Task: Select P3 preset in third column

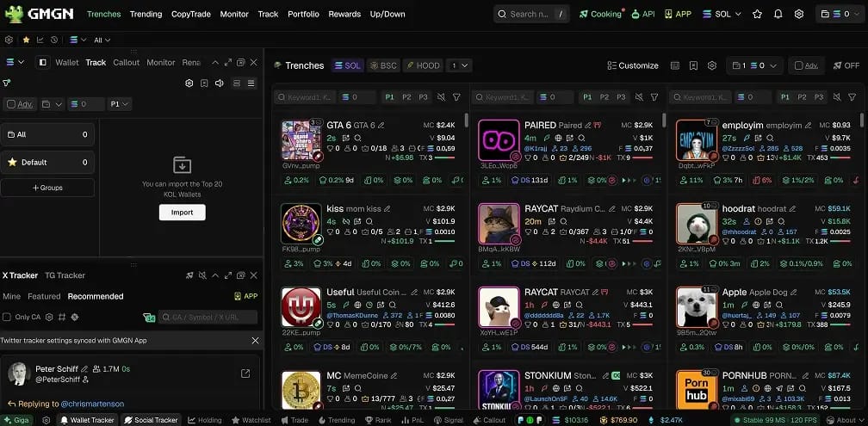Action: pyautogui.click(x=819, y=96)
